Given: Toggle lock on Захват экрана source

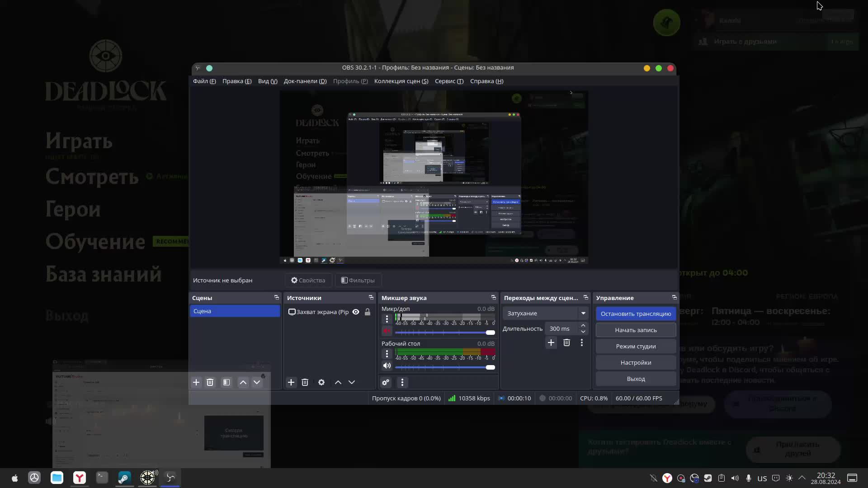Looking at the screenshot, I should tap(368, 312).
